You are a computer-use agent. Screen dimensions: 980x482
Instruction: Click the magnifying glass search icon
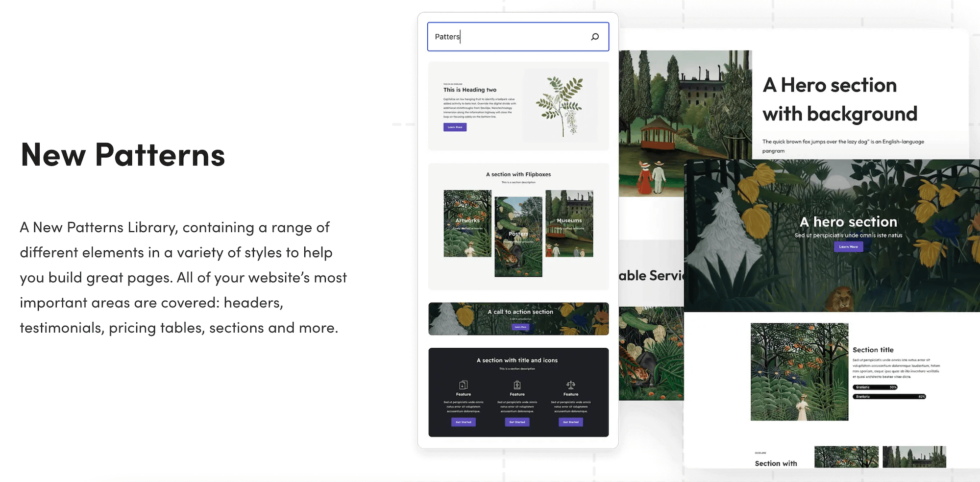click(x=595, y=36)
